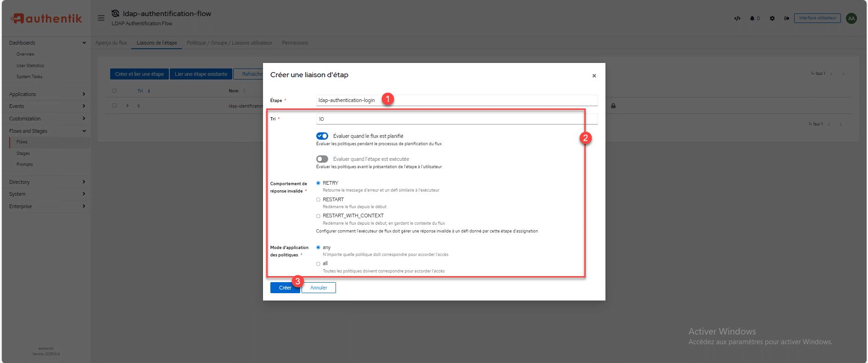Select the RESTART radio option
Screen dimensions: 868x363
[318, 199]
